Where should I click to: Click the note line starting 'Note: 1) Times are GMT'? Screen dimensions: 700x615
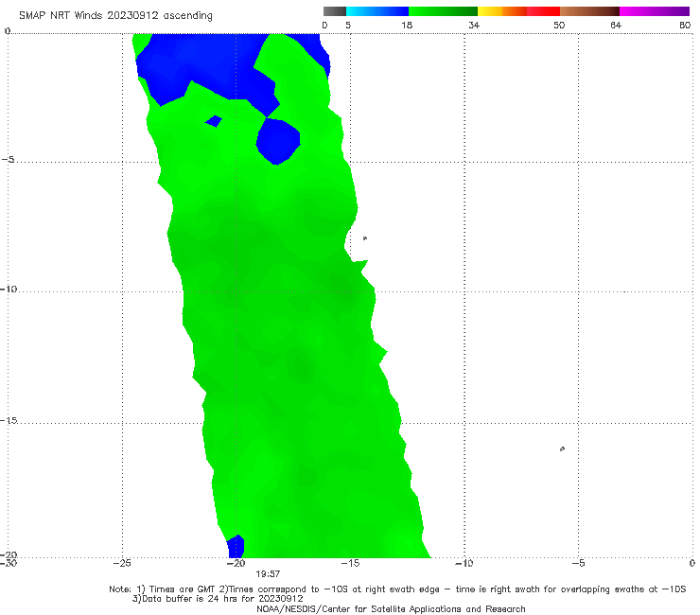[x=397, y=589]
